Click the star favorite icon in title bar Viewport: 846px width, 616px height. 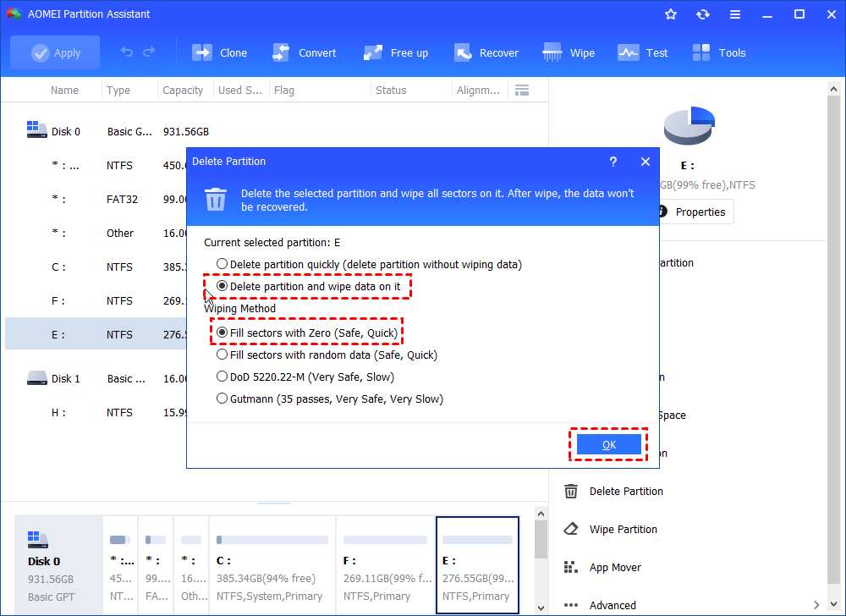click(671, 14)
